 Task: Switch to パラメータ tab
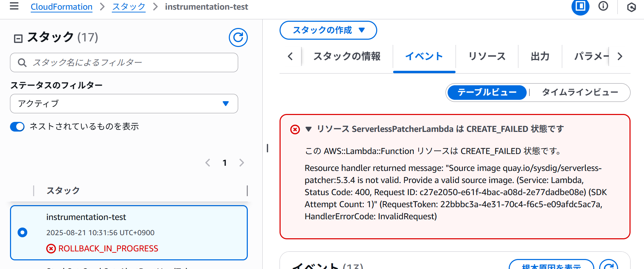[x=591, y=56]
